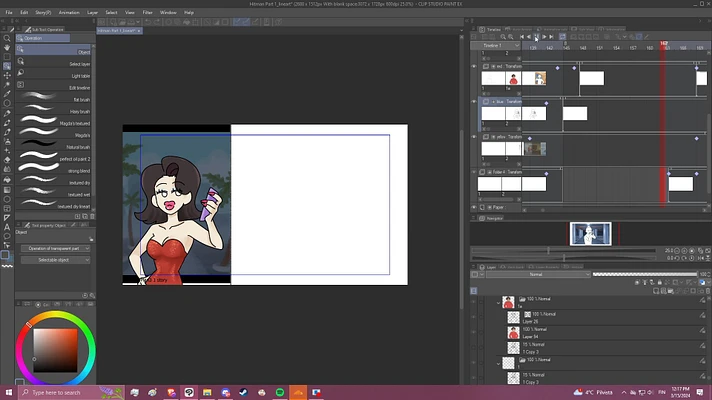This screenshot has width=712, height=400.
Task: Select the strong blend brush
Action: pos(54,170)
